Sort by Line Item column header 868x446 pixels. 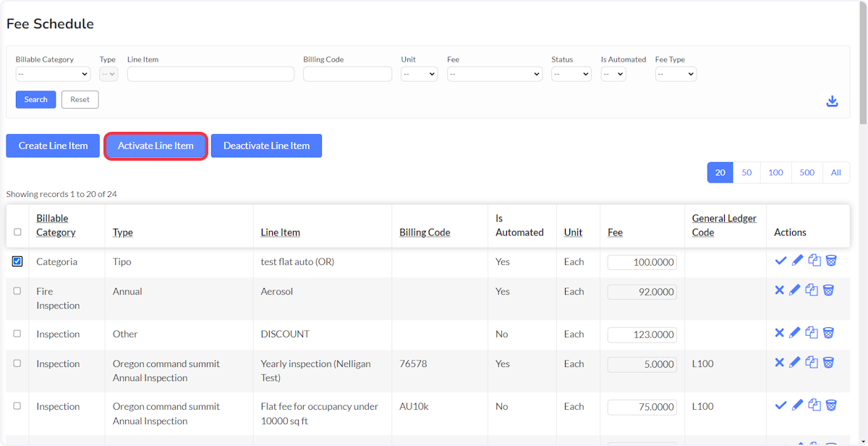(x=281, y=232)
